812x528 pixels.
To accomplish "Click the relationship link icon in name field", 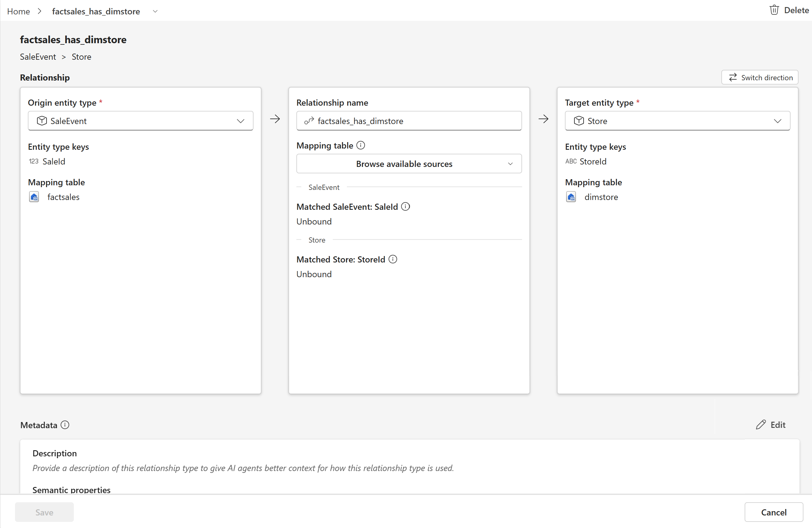I will [309, 121].
